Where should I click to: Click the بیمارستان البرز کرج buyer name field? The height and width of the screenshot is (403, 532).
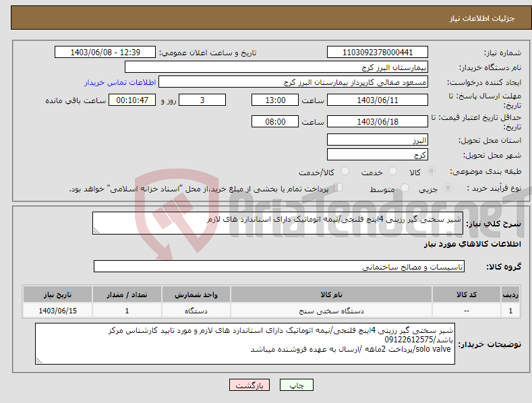pos(276,67)
